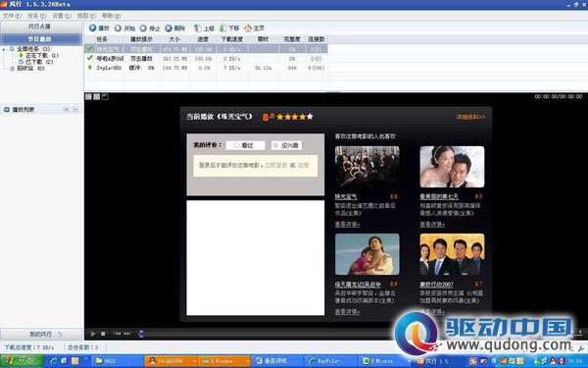The image size is (588, 368).
Task: Expand the My Funshion (我的风行) panel arrow
Action: point(60,334)
